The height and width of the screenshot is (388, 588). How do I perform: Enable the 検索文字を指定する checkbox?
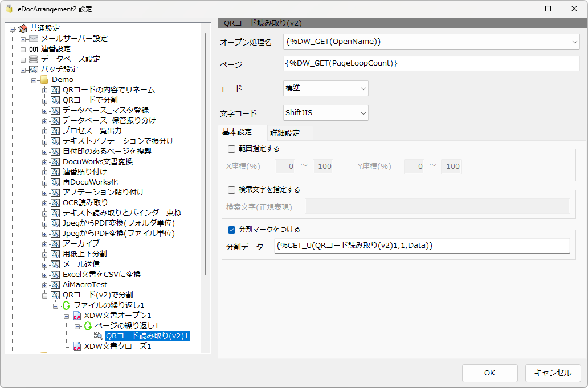232,190
